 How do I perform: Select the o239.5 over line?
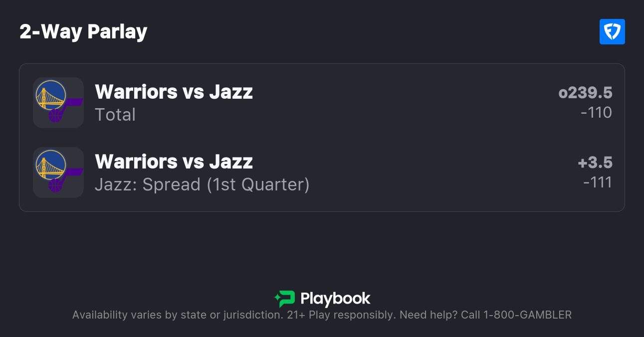coord(585,93)
